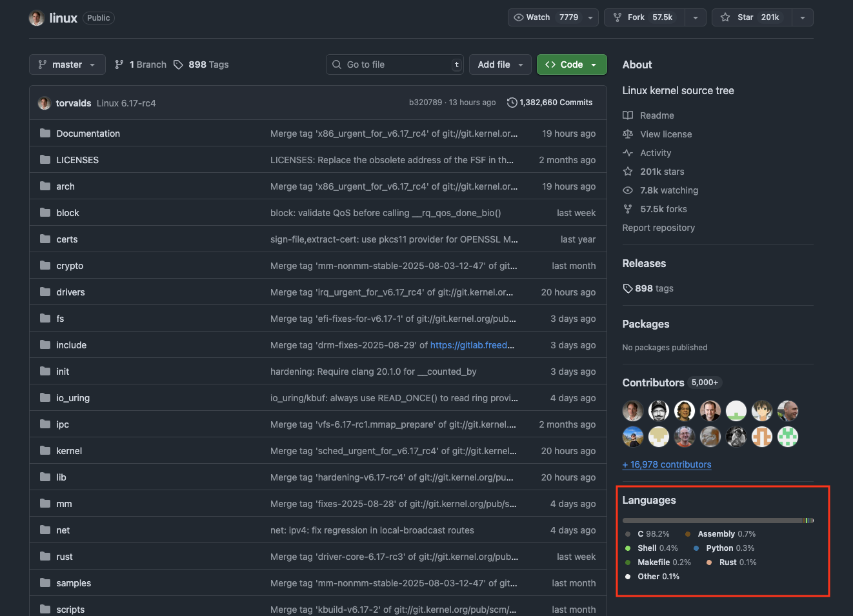Click the eye icon next to 7.8k watching
Screen dimensions: 853x616
[628, 190]
